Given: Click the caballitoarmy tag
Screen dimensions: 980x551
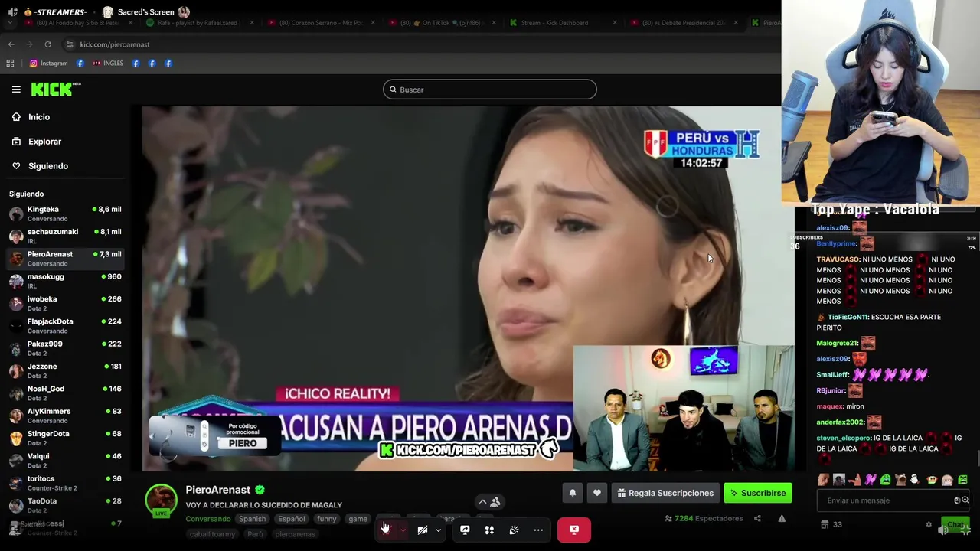Looking at the screenshot, I should click(213, 534).
